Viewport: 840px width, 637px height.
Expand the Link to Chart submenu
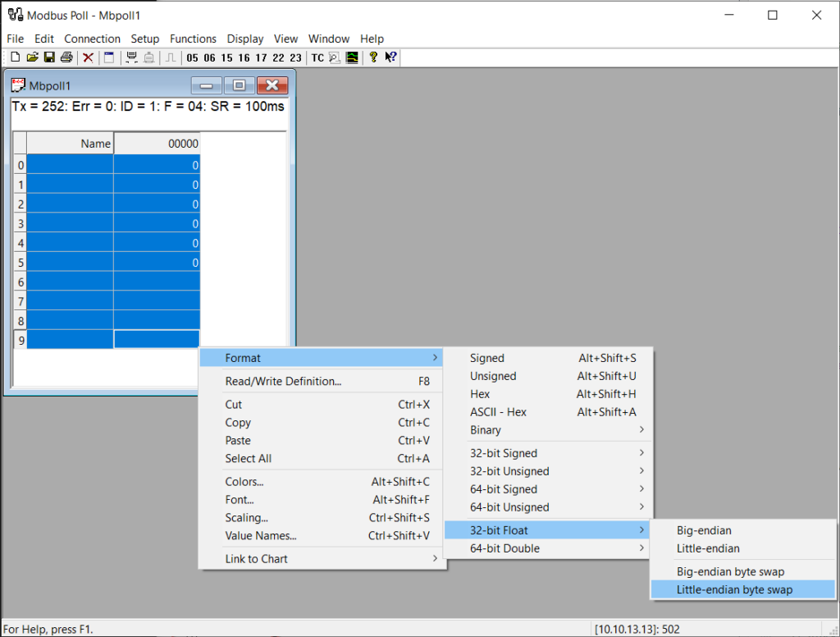321,559
